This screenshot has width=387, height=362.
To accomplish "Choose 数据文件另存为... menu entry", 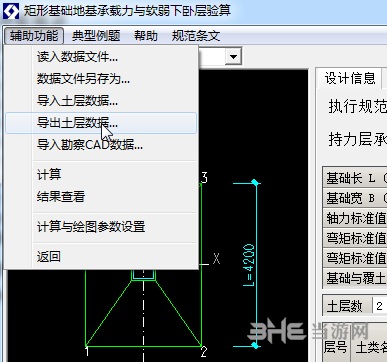I will point(101,79).
